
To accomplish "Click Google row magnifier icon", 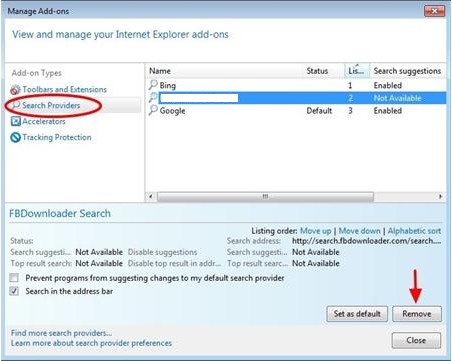I will 153,110.
